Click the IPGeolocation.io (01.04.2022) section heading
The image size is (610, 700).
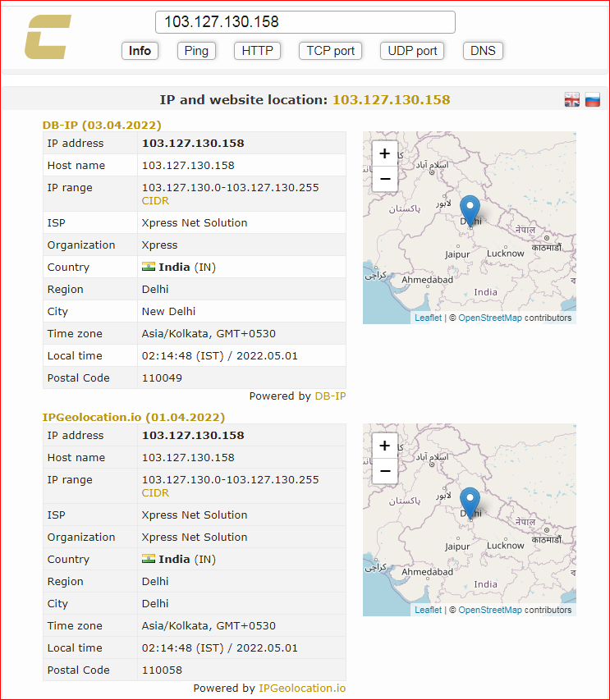point(134,417)
